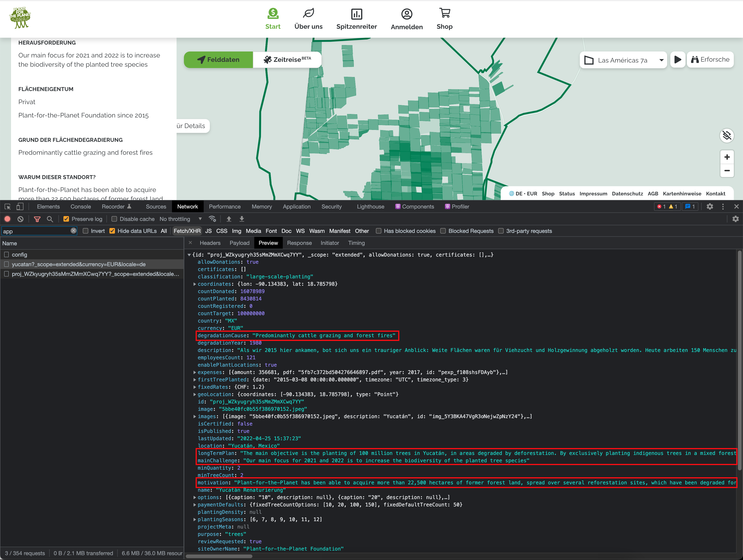This screenshot has height=560, width=743.
Task: Click the Plant for the Planet logo
Action: pyautogui.click(x=20, y=18)
